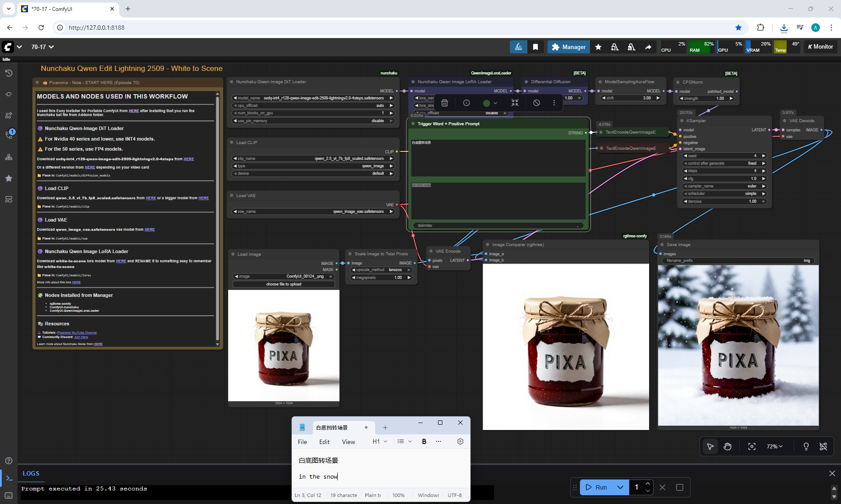Open the ComfyUI Manager

click(x=569, y=47)
